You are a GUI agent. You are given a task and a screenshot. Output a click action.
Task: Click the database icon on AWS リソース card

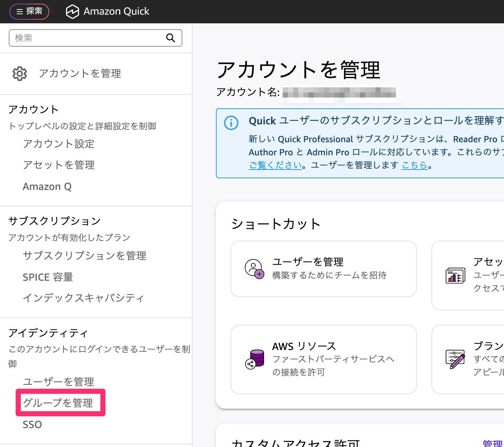[255, 359]
